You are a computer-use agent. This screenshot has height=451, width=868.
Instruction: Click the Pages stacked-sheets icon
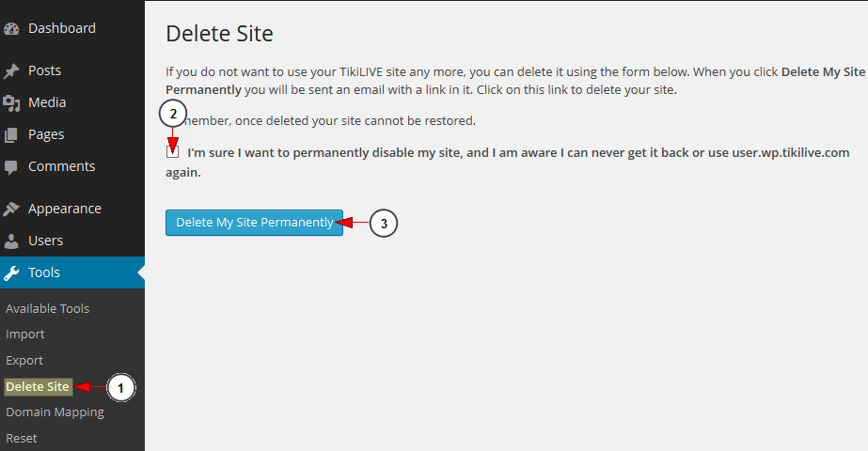(x=11, y=135)
